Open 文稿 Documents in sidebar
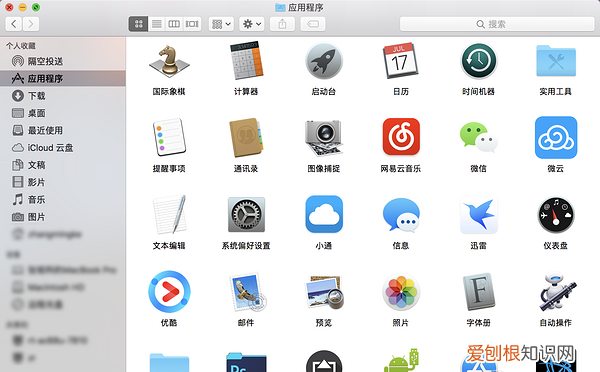Image resolution: width=600 pixels, height=372 pixels. pos(63,165)
